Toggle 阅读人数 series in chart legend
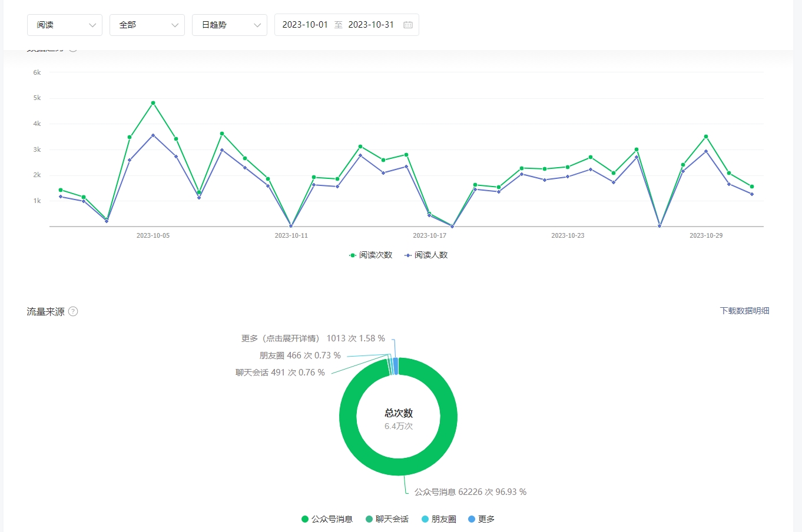 [426, 255]
